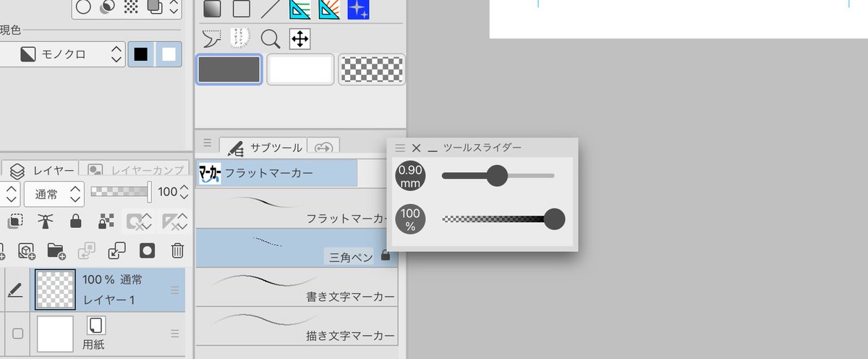Click the 100% opacity indicator circle
868x359 pixels.
[x=410, y=219]
